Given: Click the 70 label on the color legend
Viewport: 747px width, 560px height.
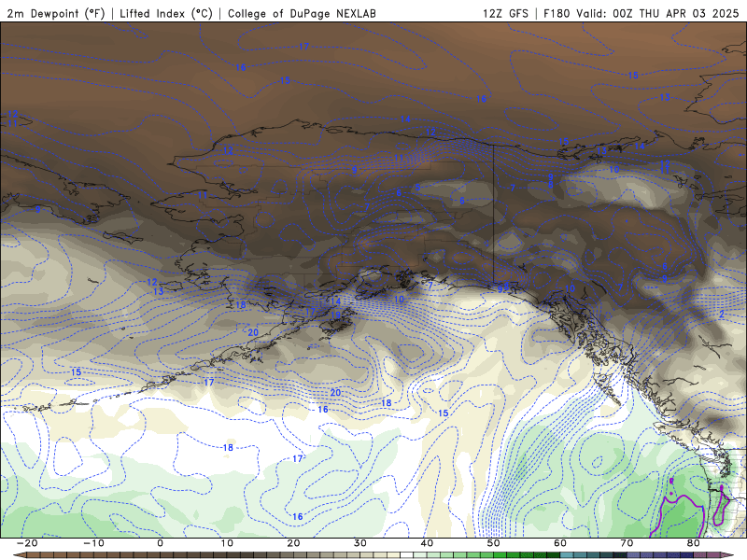Looking at the screenshot, I should (x=627, y=543).
